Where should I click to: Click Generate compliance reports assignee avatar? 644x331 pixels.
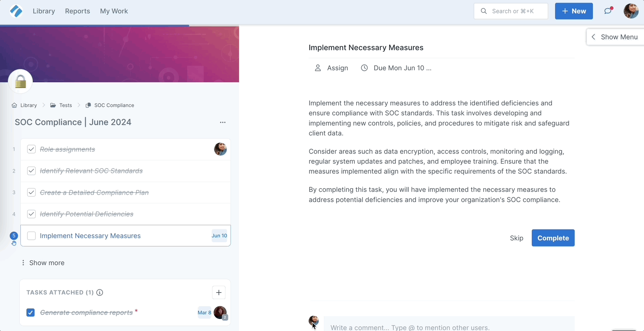(220, 313)
